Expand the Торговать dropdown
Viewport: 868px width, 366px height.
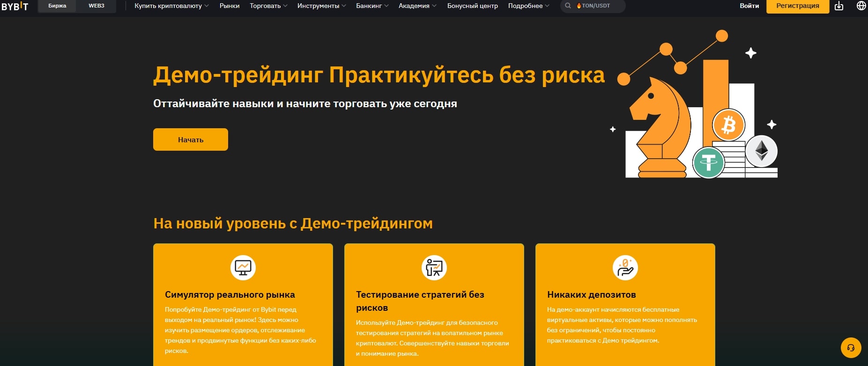[268, 6]
